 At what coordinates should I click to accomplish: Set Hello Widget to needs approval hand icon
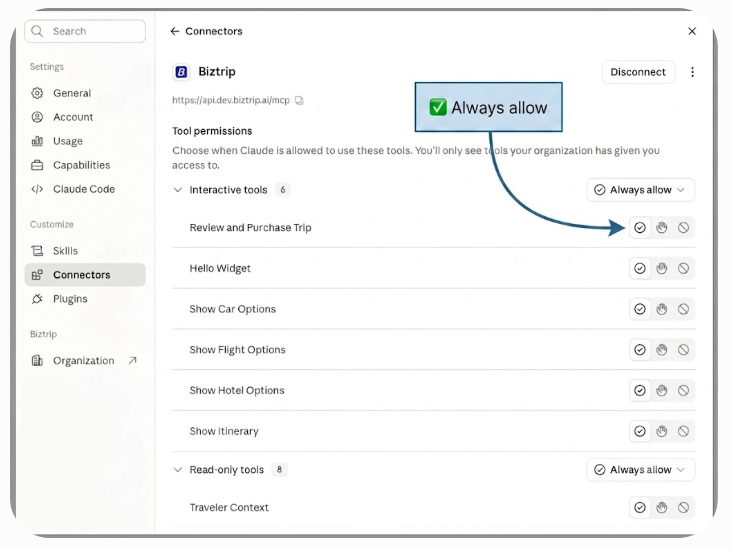pyautogui.click(x=662, y=268)
